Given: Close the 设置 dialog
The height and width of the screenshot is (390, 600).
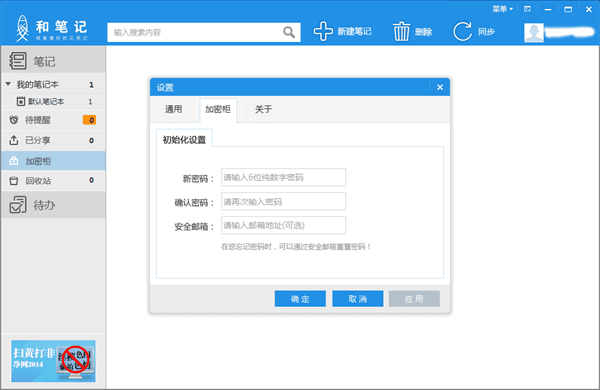Looking at the screenshot, I should [x=440, y=87].
